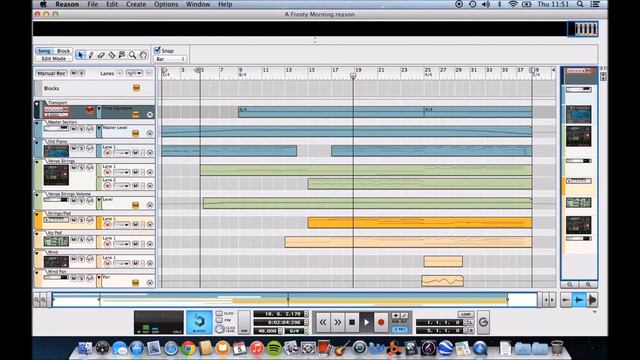Toggle the global mute M button
This screenshot has height=360, width=640.
click(73, 73)
